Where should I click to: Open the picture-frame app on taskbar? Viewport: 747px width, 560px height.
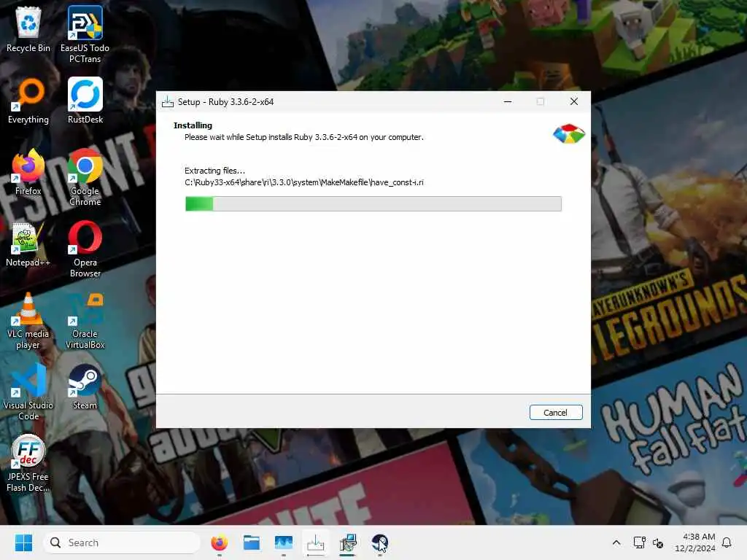pyautogui.click(x=284, y=542)
